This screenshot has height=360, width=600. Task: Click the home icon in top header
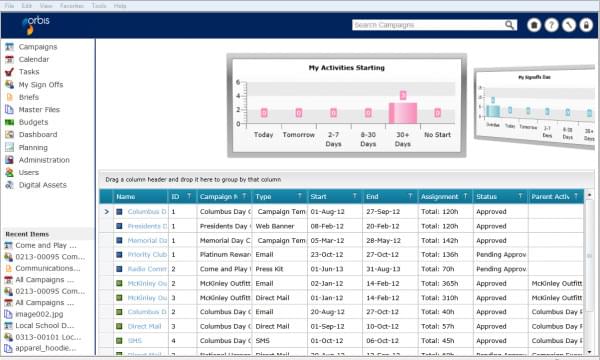pos(534,25)
